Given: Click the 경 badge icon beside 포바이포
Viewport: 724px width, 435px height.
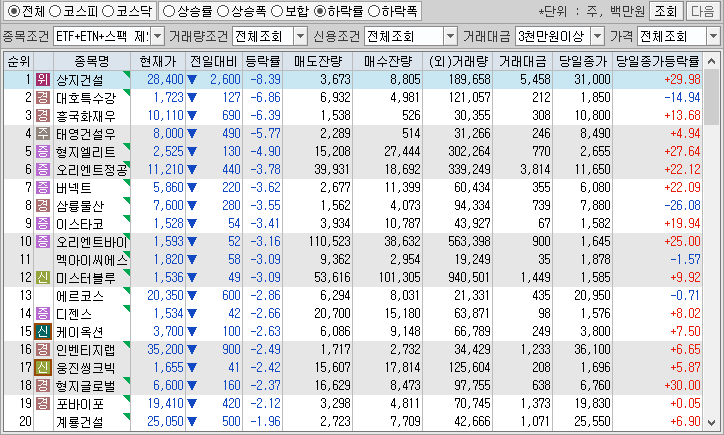Looking at the screenshot, I should [x=43, y=404].
